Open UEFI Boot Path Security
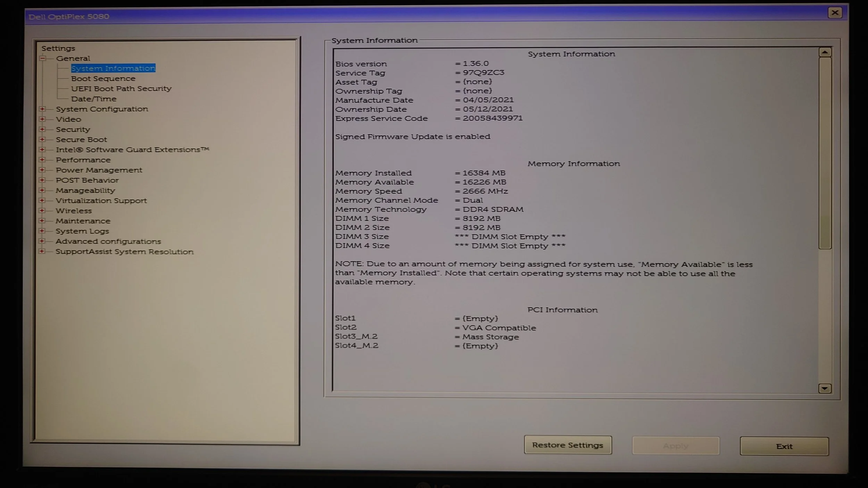This screenshot has height=488, width=868. point(121,89)
